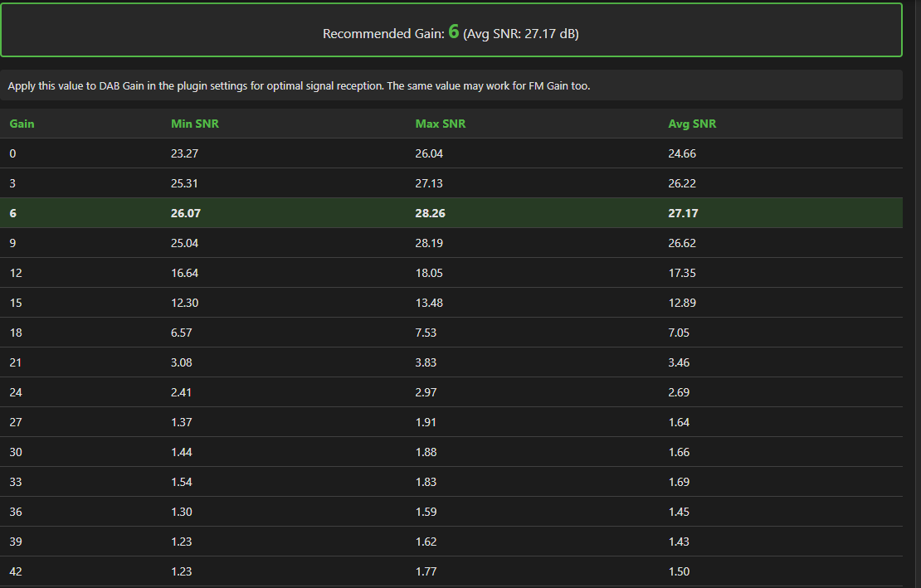Select the Gain 27 row label

(16, 422)
